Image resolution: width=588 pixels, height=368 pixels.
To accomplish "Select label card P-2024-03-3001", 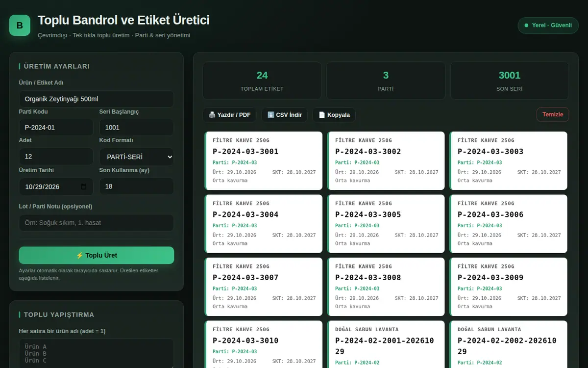I will coord(264,160).
